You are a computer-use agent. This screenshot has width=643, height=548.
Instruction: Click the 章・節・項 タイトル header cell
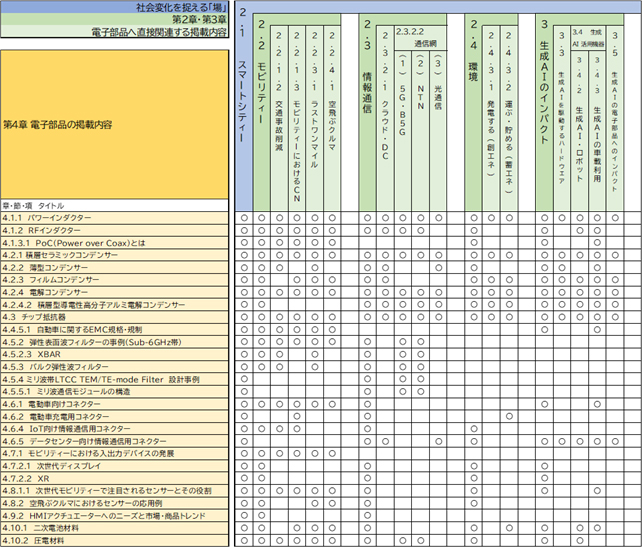[x=114, y=206]
